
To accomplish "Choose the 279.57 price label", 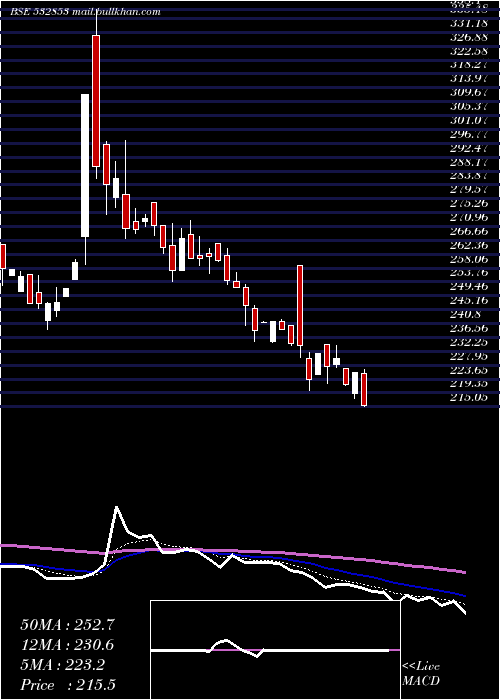I will pyautogui.click(x=470, y=189).
